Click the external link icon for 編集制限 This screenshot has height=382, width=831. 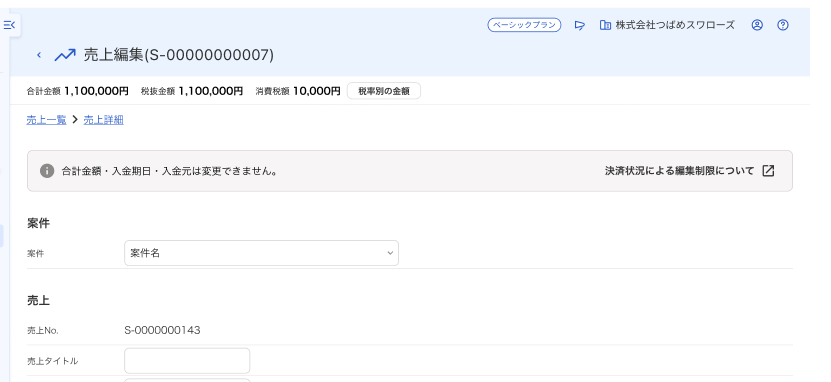tap(768, 171)
